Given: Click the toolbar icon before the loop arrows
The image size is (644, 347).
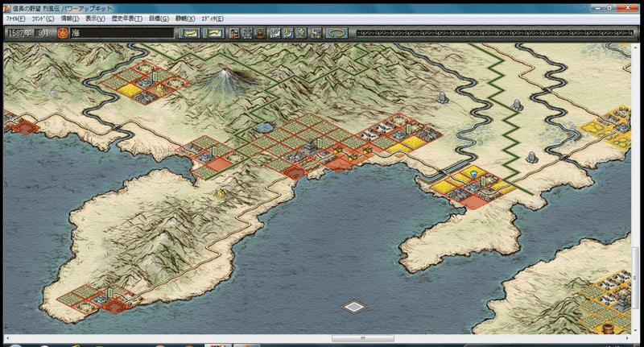Looking at the screenshot, I should tap(316, 33).
